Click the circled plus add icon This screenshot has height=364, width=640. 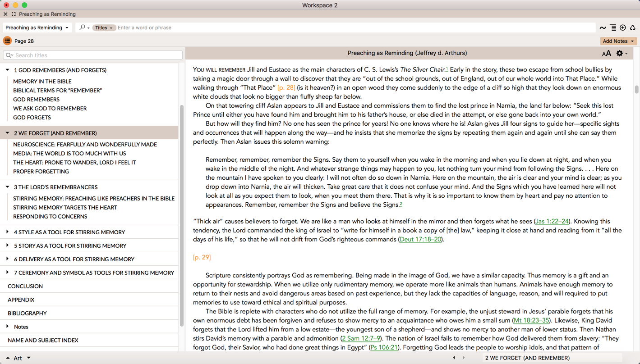623,28
